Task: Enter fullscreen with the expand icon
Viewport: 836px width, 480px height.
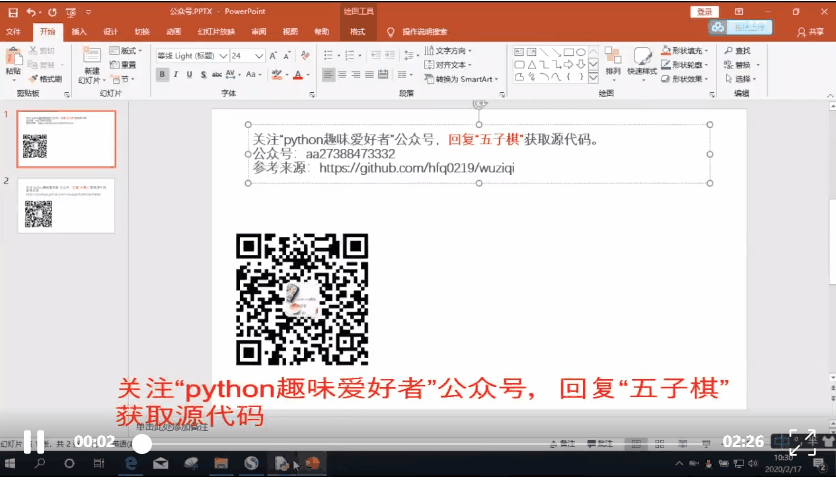Action: (802, 442)
